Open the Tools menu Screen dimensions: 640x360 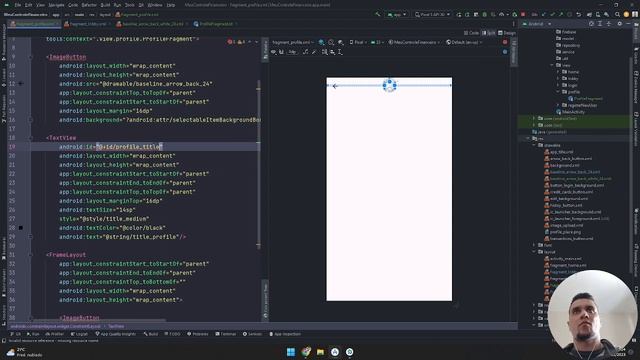click(x=130, y=5)
